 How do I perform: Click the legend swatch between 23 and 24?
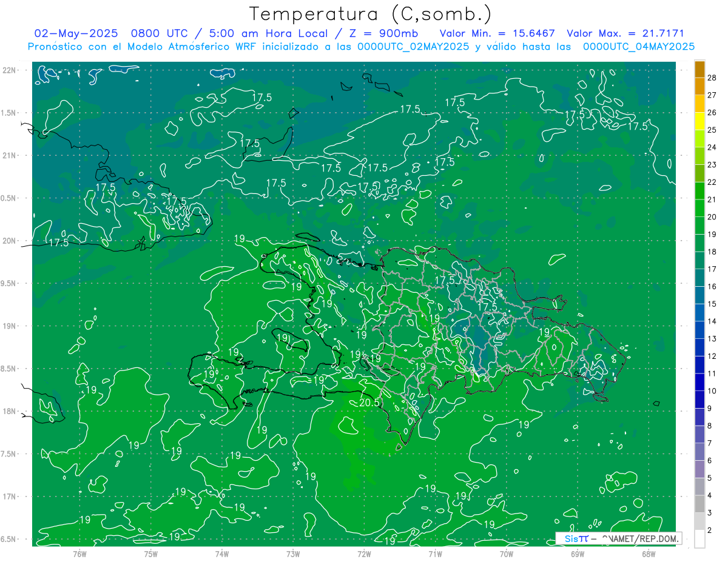(x=699, y=156)
